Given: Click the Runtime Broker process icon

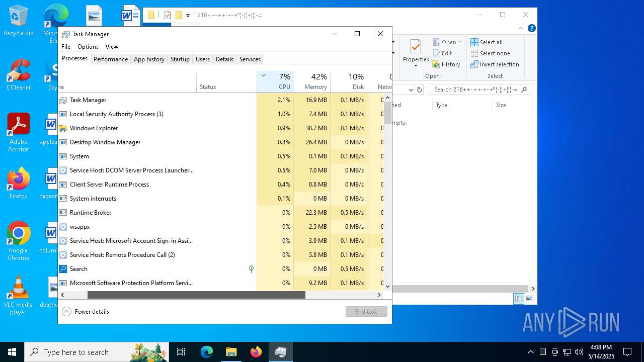Looking at the screenshot, I should pyautogui.click(x=63, y=213).
